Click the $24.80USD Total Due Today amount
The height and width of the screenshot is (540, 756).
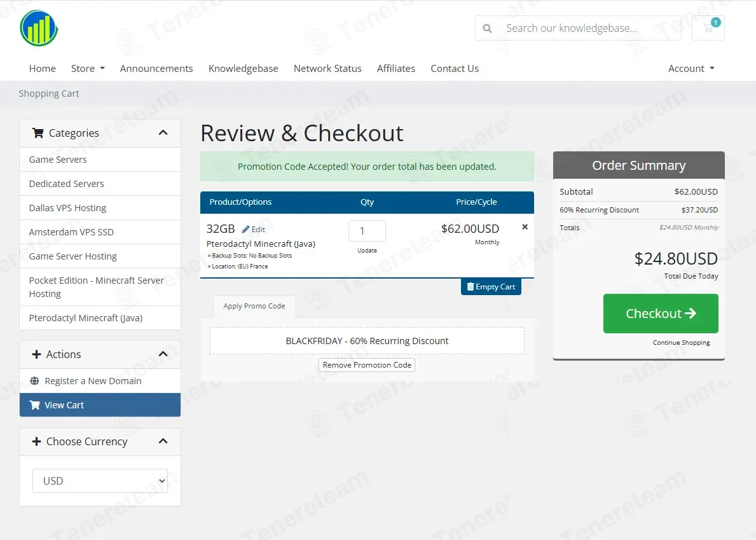point(676,259)
